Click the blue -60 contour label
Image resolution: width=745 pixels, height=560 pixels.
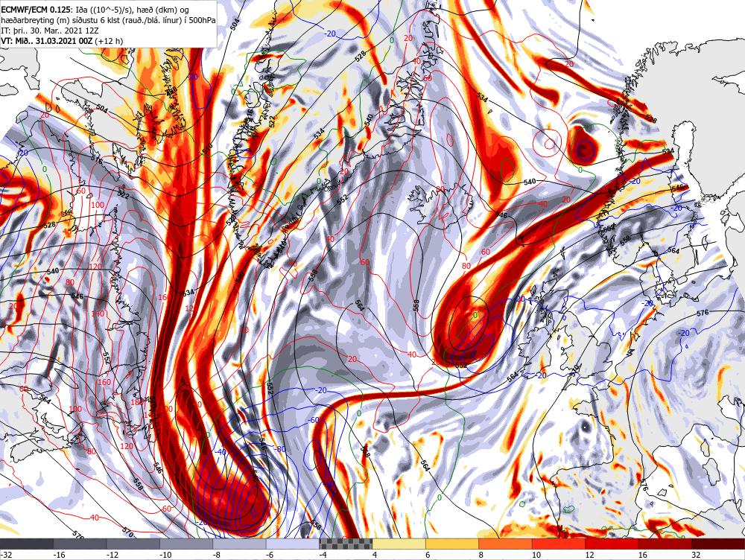(x=313, y=420)
